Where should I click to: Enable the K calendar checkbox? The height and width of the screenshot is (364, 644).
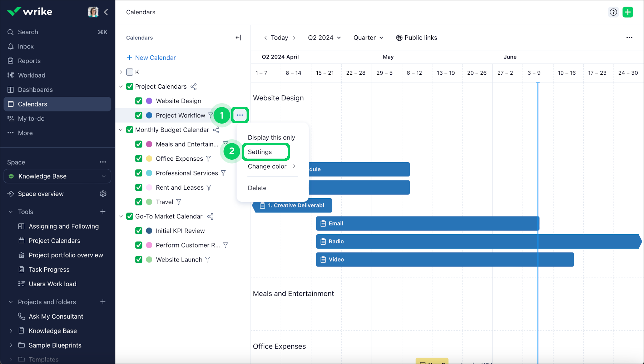click(130, 72)
